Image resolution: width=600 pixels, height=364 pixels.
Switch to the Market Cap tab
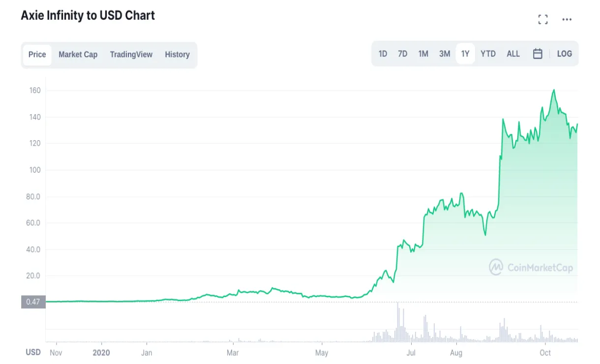coord(78,55)
